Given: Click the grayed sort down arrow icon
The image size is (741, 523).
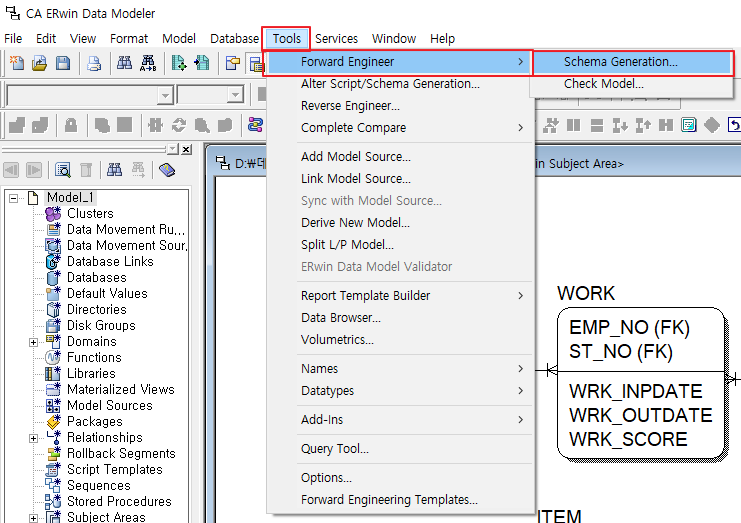Looking at the screenshot, I should point(620,125).
